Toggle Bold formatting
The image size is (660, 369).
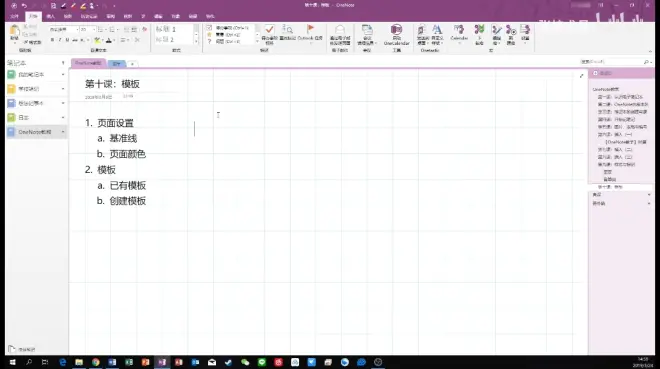[52, 40]
